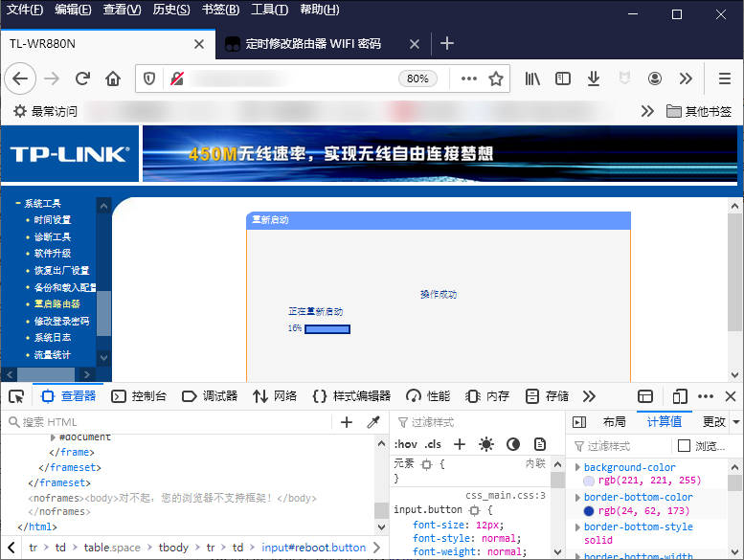744x560 pixels.
Task: Switch to 样式编辑器 tab
Action: point(351,396)
